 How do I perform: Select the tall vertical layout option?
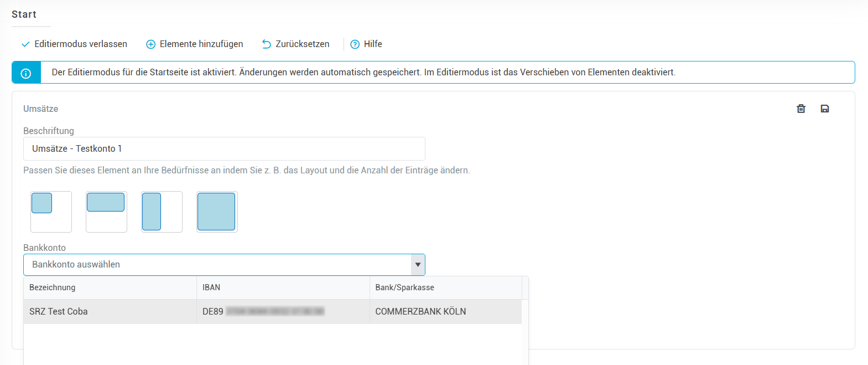pos(162,212)
